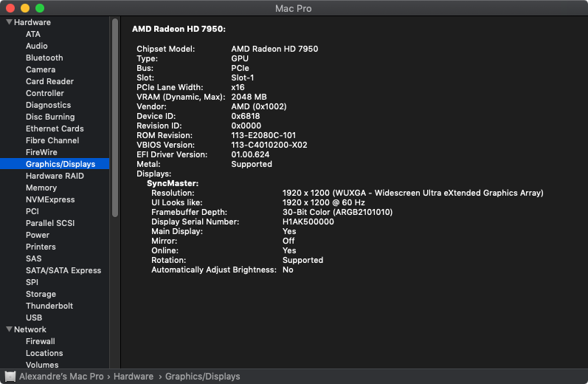The image size is (588, 384).
Task: Select Camera in the sidebar
Action: pos(41,69)
